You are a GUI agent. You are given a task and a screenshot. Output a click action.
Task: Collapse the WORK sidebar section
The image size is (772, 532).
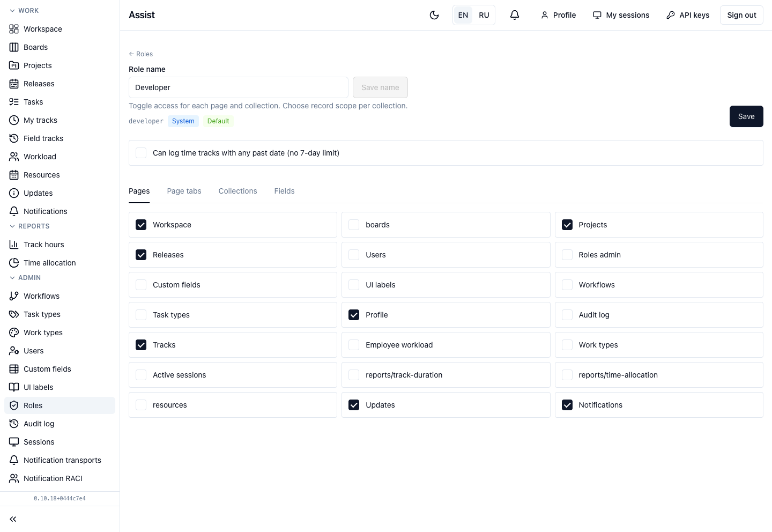(24, 11)
